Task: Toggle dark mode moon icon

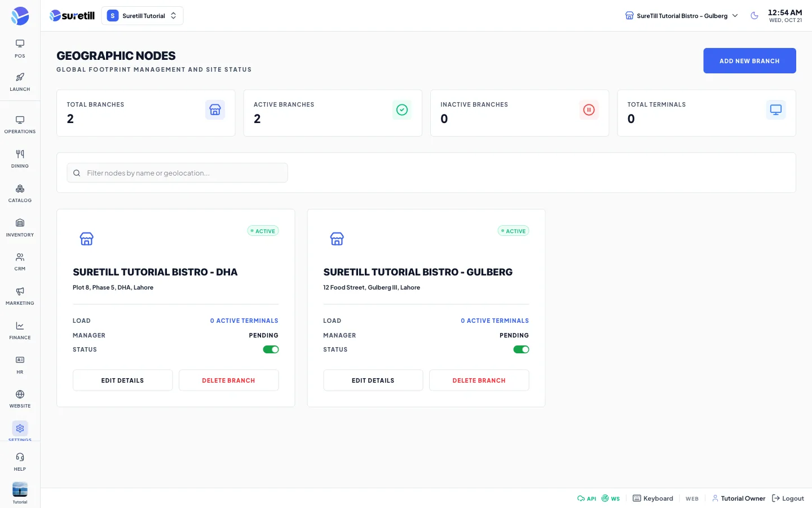Action: pyautogui.click(x=754, y=16)
